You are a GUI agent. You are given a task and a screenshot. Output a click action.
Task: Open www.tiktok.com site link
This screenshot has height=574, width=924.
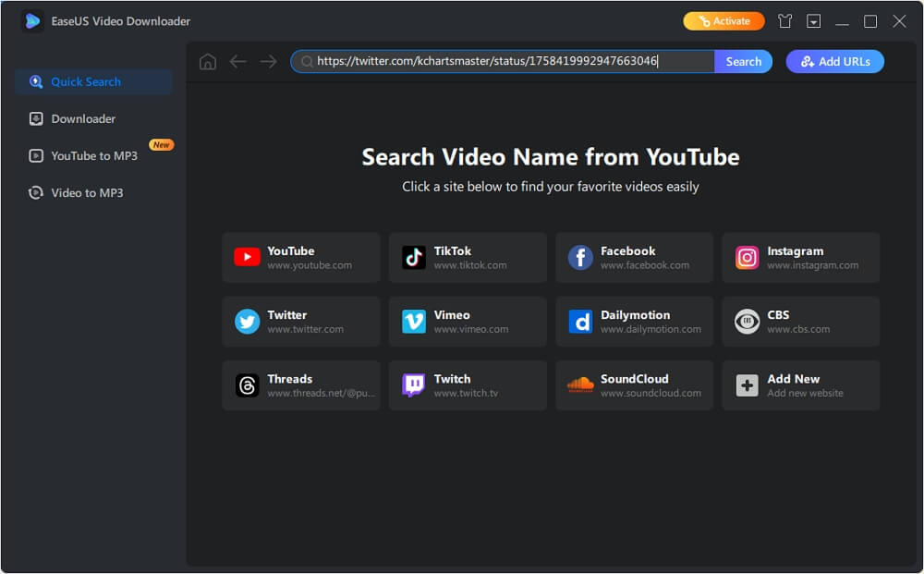[470, 265]
